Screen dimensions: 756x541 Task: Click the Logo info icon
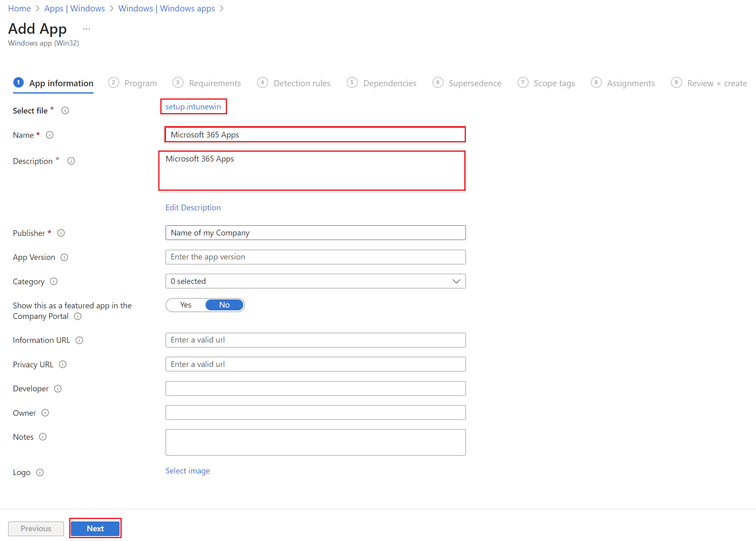tap(40, 472)
